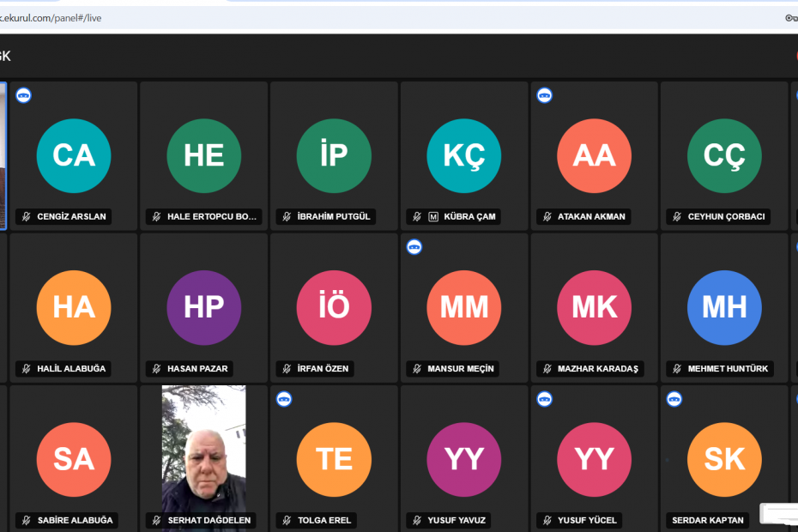Click the name label MANSUR MEÇİN
This screenshot has width=798, height=532.
pyautogui.click(x=461, y=369)
